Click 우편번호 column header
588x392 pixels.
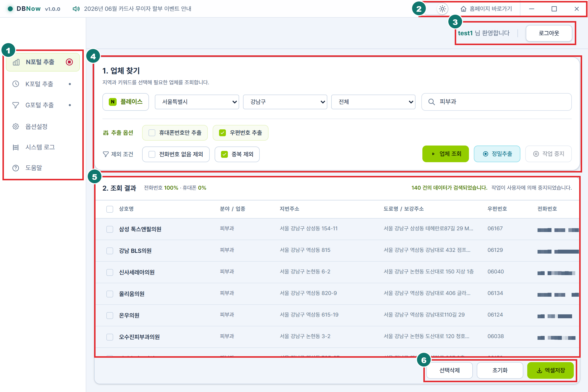[497, 209]
